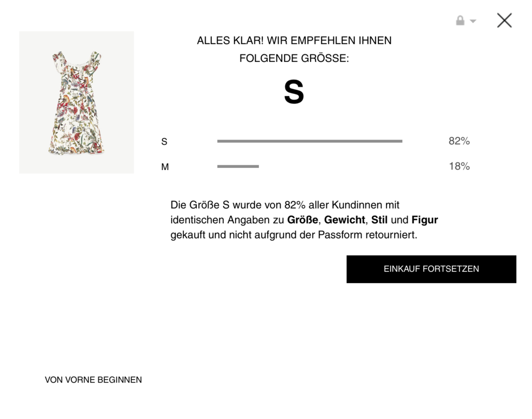The image size is (532, 419).
Task: Click the explanation paragraph about Passform
Action: (x=305, y=220)
